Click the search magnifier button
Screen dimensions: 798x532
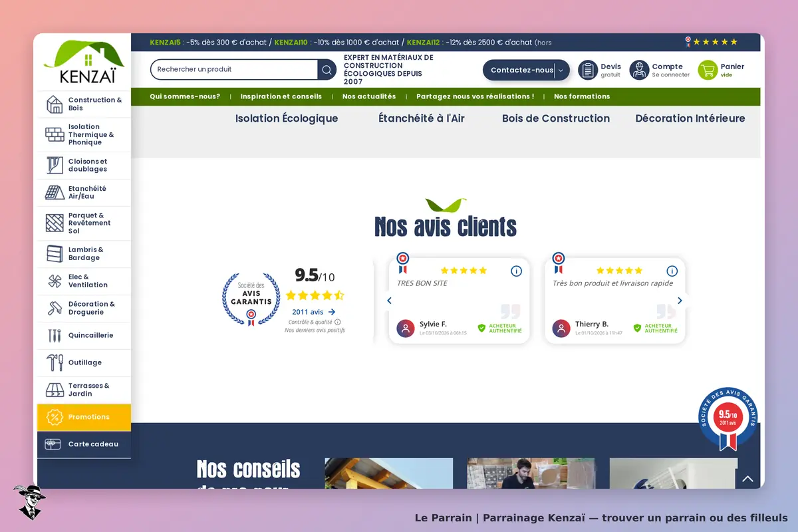(x=327, y=70)
